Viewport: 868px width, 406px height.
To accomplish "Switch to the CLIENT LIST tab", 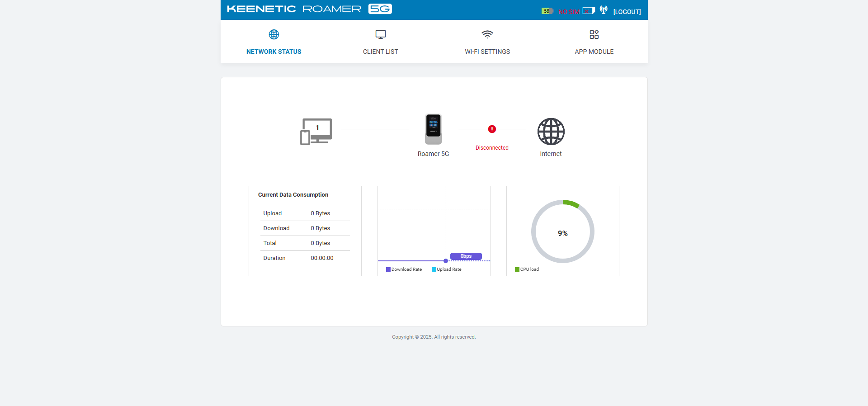I will click(381, 52).
